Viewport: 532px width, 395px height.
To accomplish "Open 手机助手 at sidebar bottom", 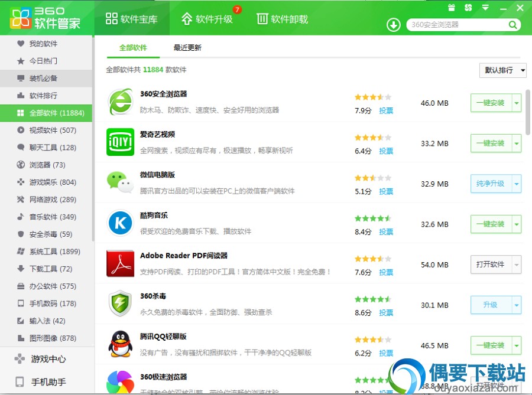I will [47, 382].
